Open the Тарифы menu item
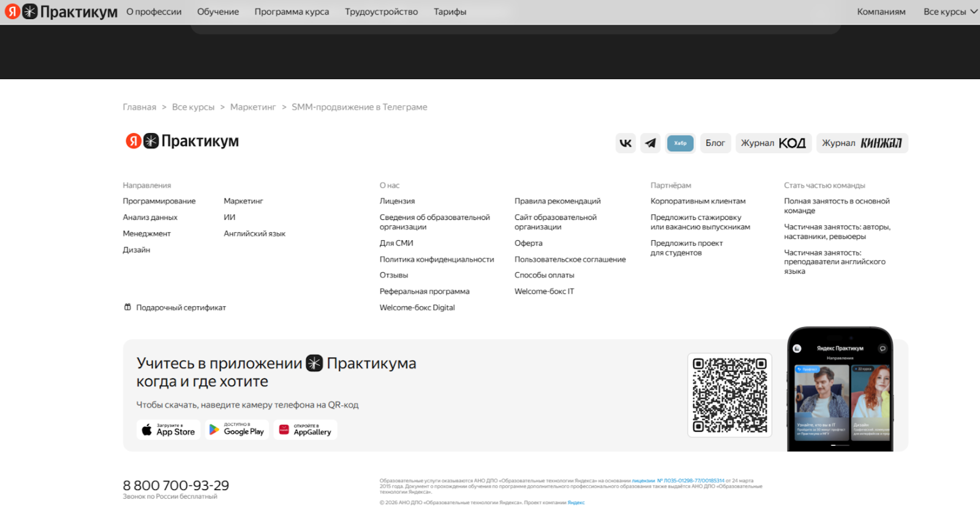The image size is (980, 512). (450, 12)
